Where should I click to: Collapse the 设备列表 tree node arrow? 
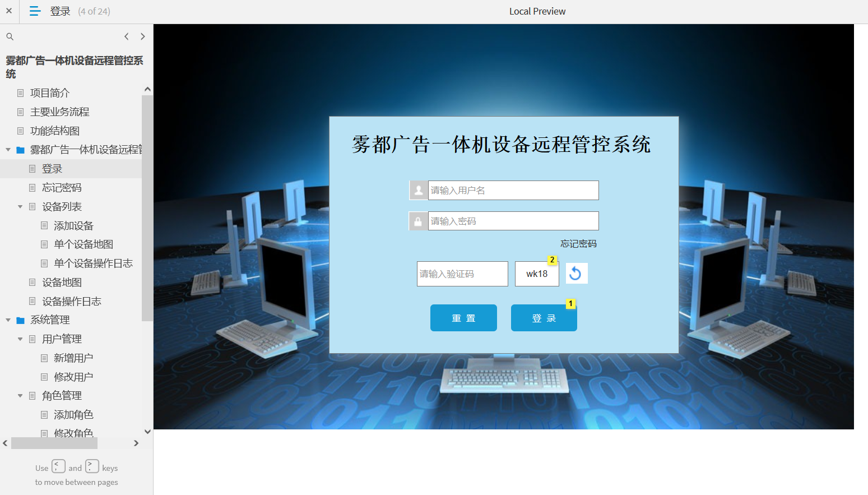tap(20, 207)
